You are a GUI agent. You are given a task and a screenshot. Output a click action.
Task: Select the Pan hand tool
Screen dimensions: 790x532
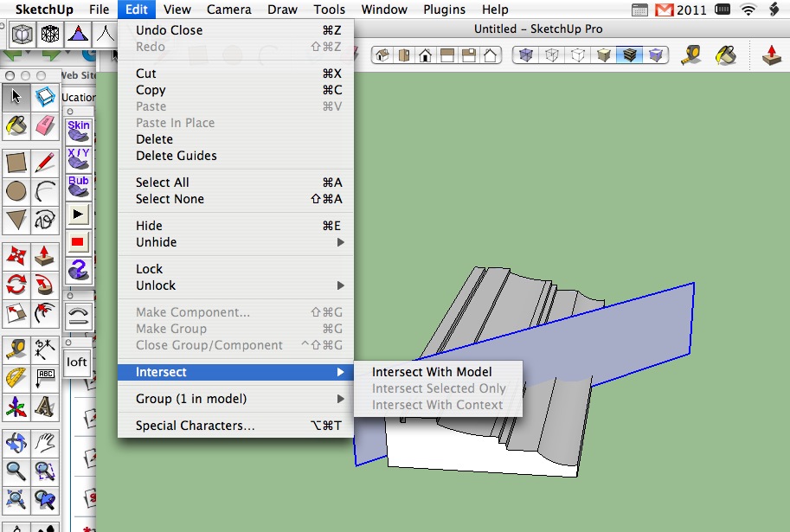pos(45,443)
